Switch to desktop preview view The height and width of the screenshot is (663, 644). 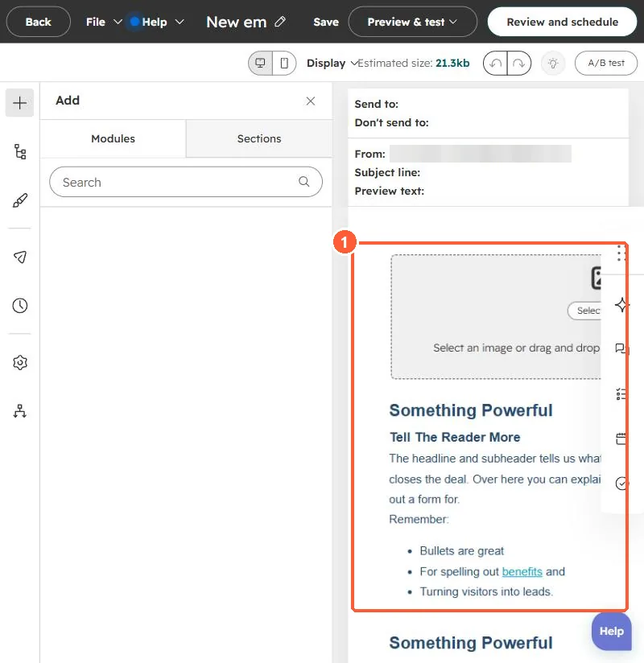(x=260, y=63)
